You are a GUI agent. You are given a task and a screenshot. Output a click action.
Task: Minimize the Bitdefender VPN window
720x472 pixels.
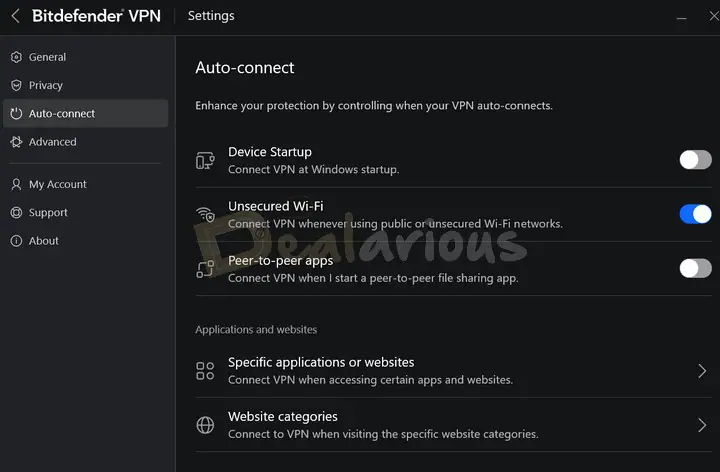(681, 17)
